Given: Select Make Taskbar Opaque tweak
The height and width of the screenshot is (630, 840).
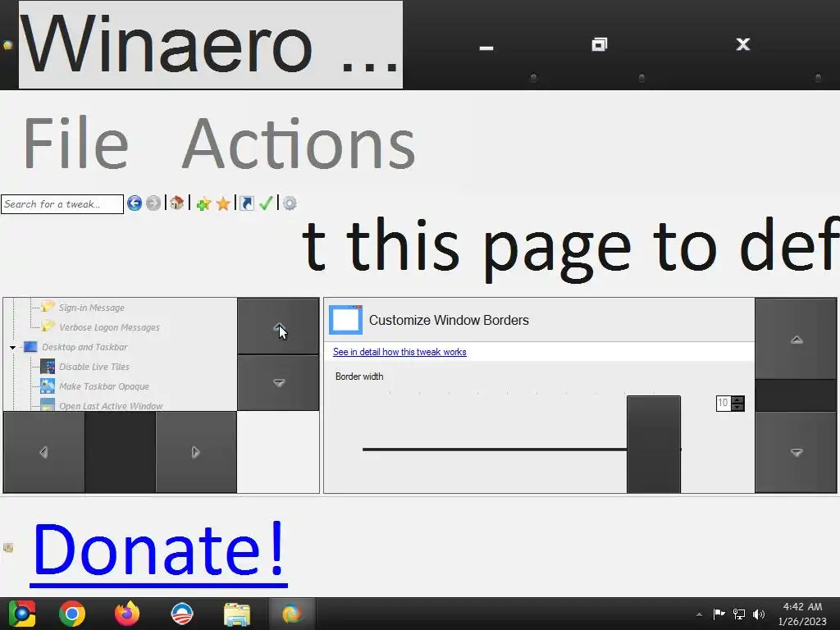Looking at the screenshot, I should click(104, 387).
